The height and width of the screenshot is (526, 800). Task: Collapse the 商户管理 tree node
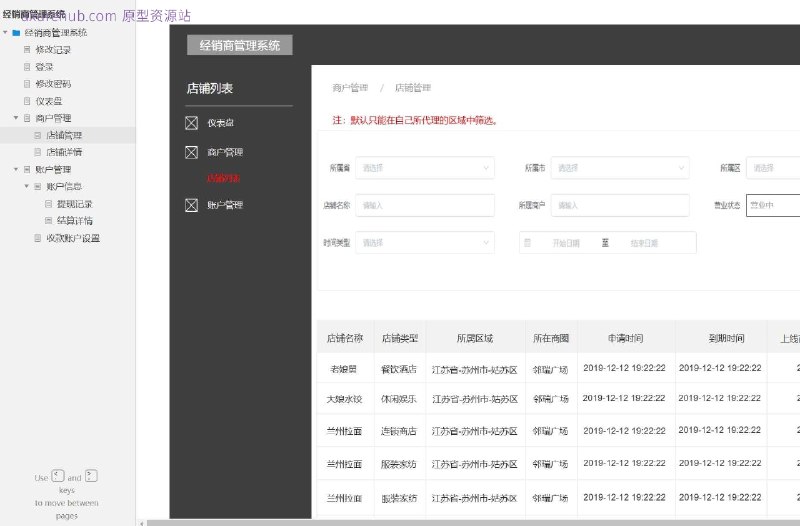(x=16, y=118)
